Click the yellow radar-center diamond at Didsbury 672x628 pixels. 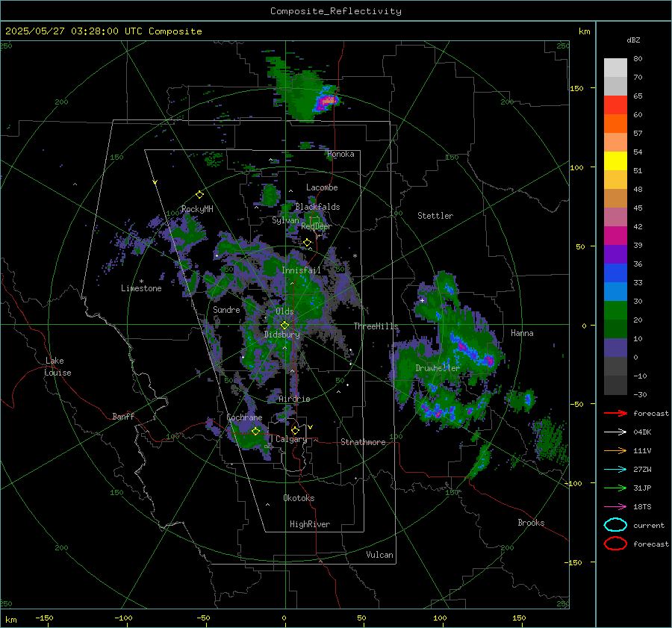click(x=284, y=325)
